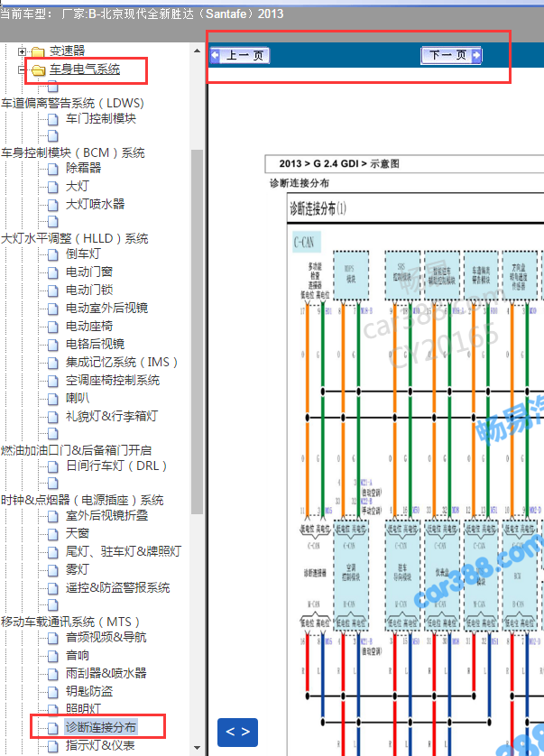Click the page icon beside 电铬后视镜
This screenshot has width=544, height=756.
pyautogui.click(x=53, y=345)
